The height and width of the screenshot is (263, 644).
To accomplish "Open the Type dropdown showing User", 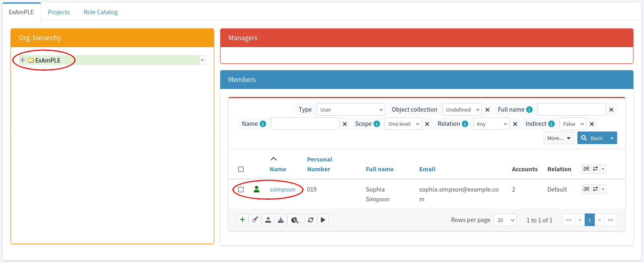I will point(351,110).
